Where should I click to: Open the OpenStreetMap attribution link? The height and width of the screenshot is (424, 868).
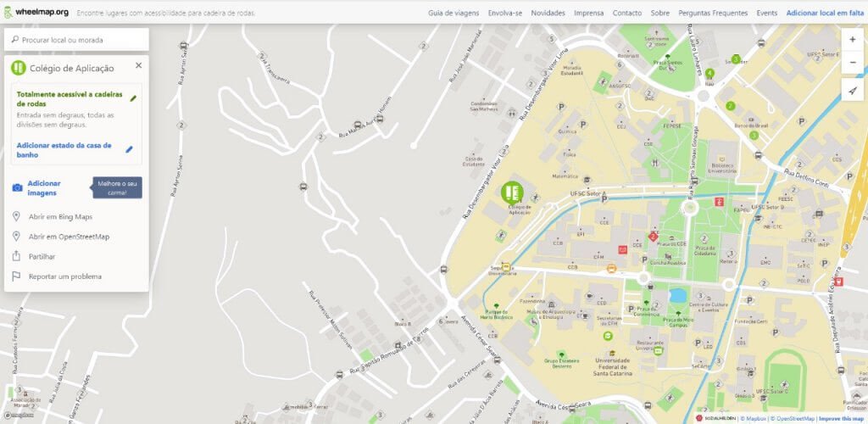click(793, 419)
